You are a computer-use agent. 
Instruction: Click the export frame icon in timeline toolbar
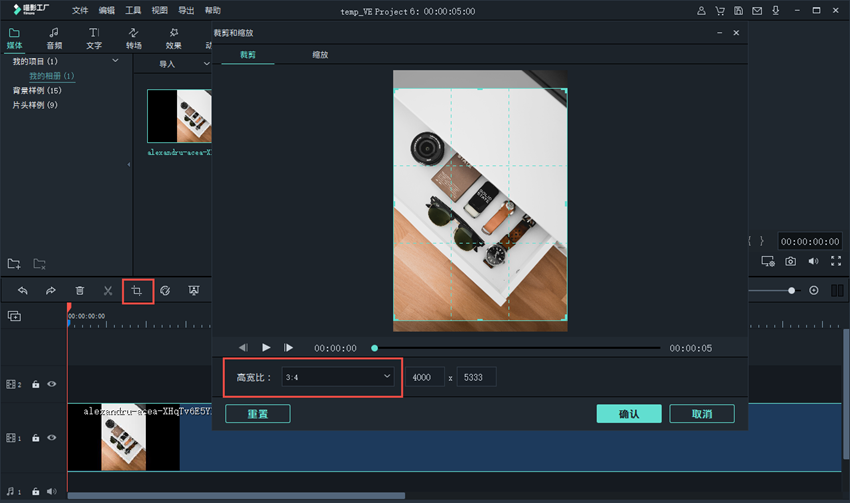pos(194,291)
